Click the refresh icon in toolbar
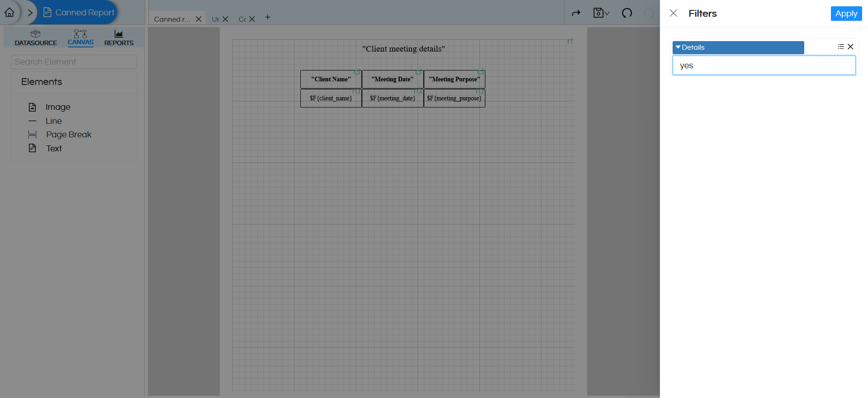The height and width of the screenshot is (398, 868). tap(627, 13)
